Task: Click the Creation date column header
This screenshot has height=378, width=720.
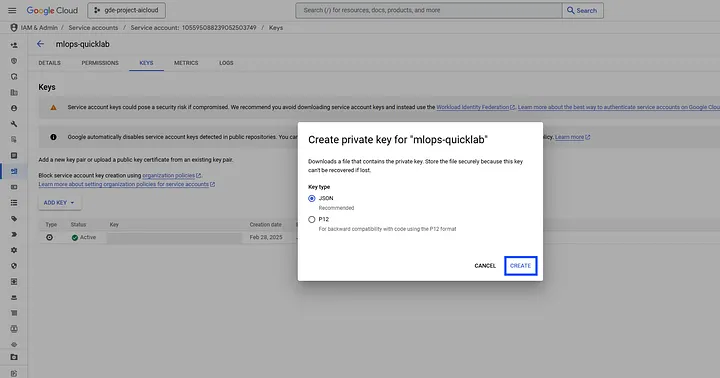Action: pyautogui.click(x=265, y=225)
